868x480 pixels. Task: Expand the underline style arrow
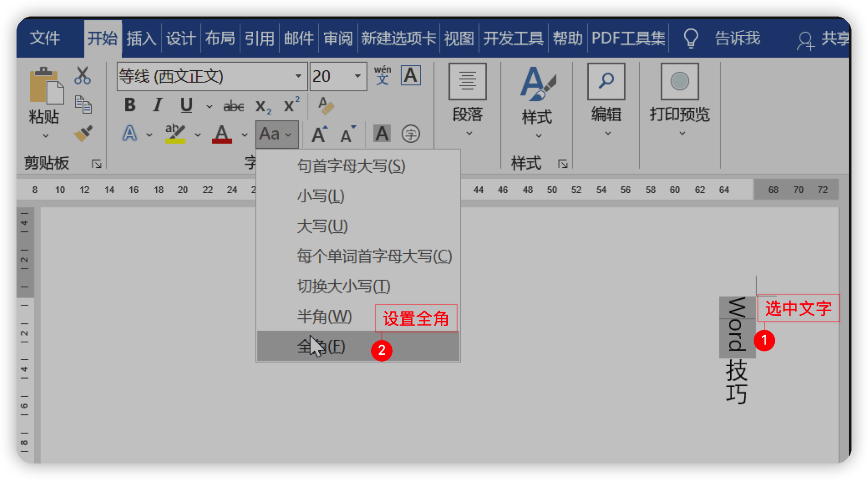(209, 106)
